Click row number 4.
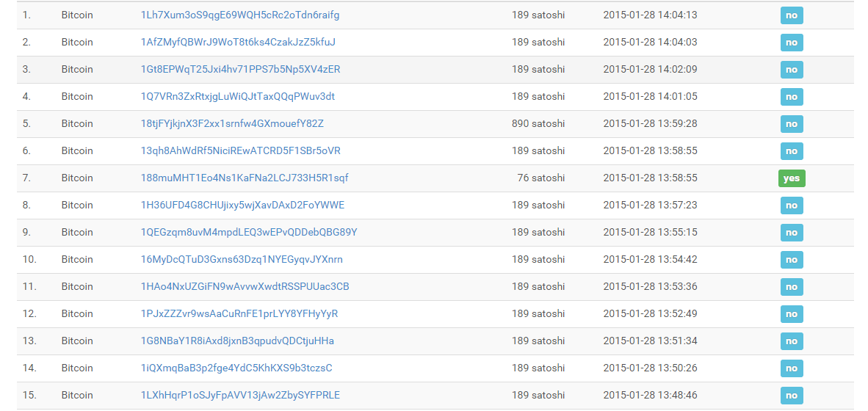The image size is (868, 411). [x=26, y=96]
